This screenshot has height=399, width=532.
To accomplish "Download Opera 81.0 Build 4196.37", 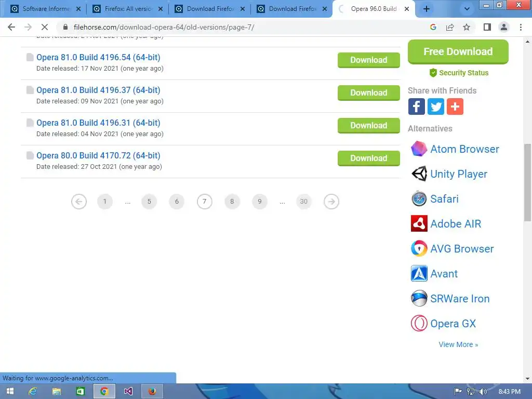I will click(369, 93).
